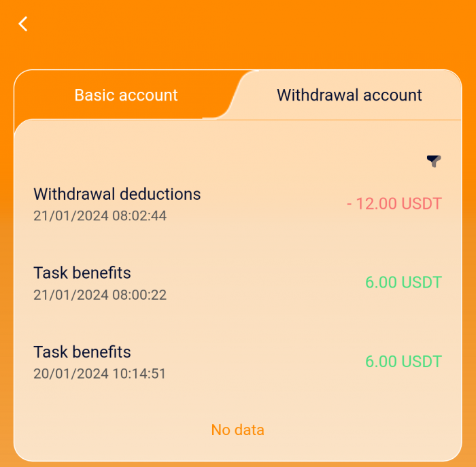Viewport: 476px width, 467px height.
Task: Open the transaction filter funnel icon
Action: point(434,161)
